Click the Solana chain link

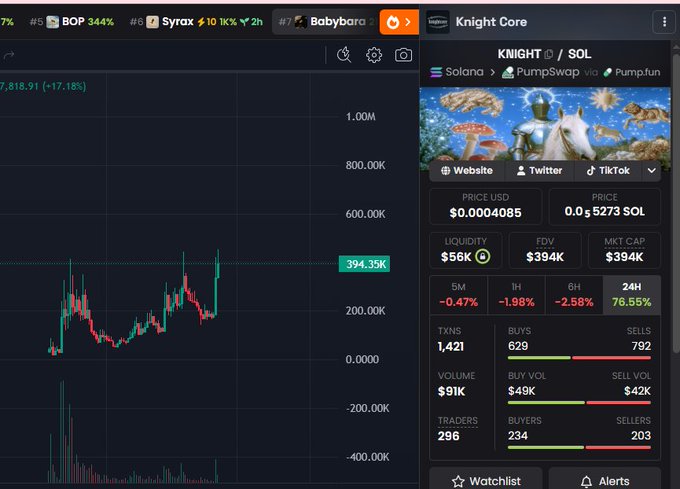[x=457, y=72]
